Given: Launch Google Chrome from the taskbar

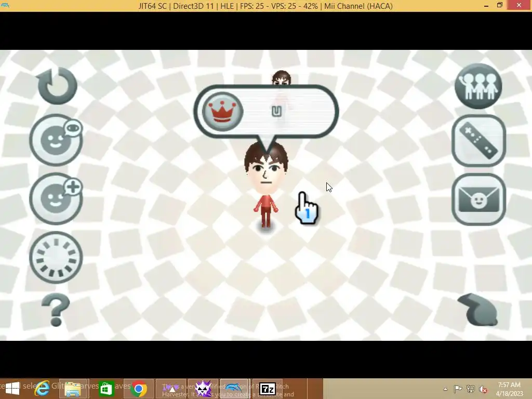Looking at the screenshot, I should pyautogui.click(x=138, y=389).
